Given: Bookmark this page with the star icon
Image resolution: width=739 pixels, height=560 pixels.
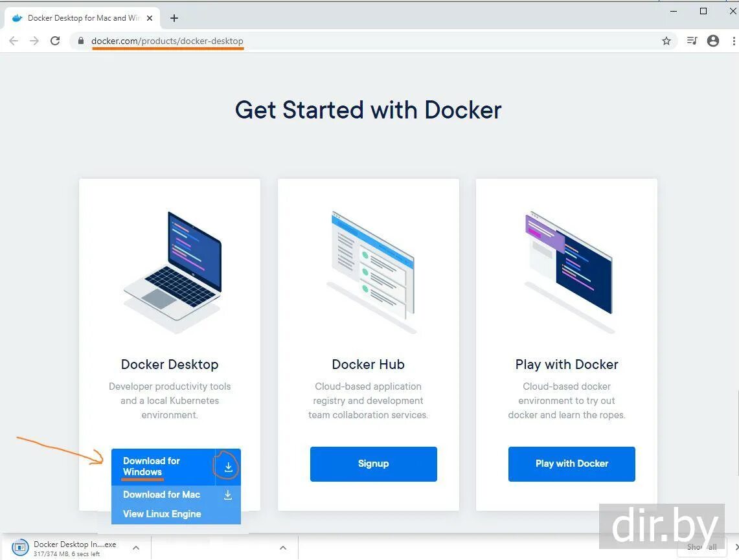Looking at the screenshot, I should tap(666, 41).
